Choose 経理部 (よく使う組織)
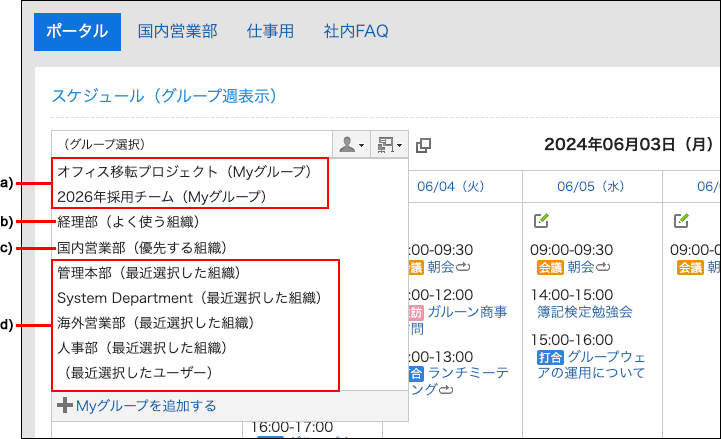The width and height of the screenshot is (721, 439). click(x=128, y=222)
